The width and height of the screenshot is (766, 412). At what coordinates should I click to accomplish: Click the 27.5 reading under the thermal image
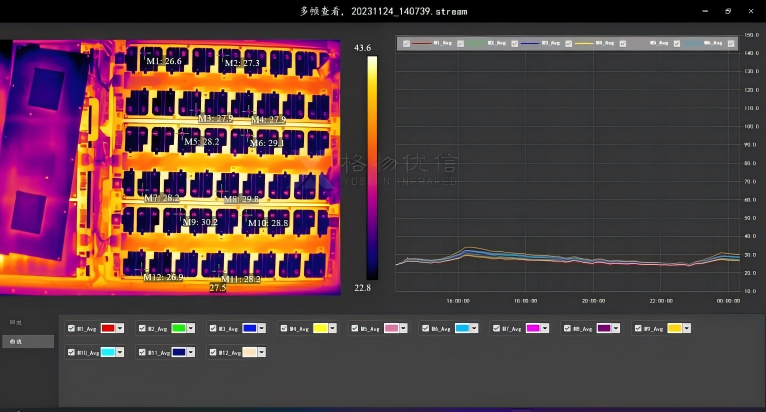point(218,288)
